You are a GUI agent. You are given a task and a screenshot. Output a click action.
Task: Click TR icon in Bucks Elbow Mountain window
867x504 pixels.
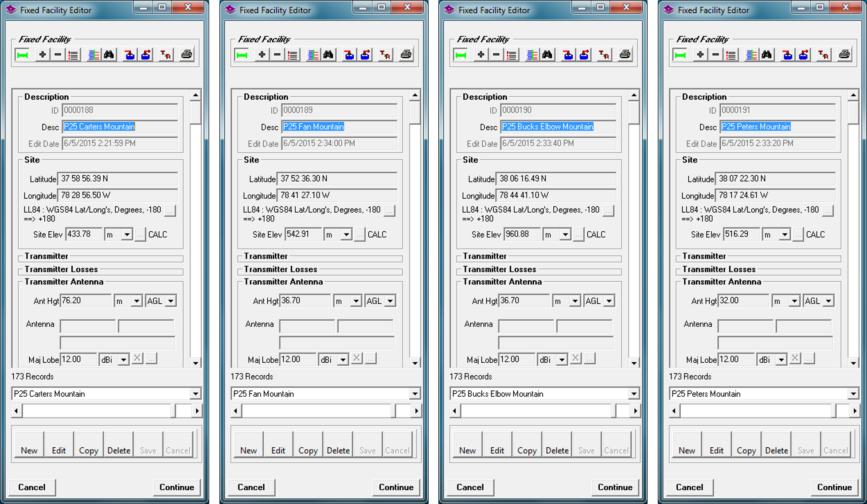[604, 55]
